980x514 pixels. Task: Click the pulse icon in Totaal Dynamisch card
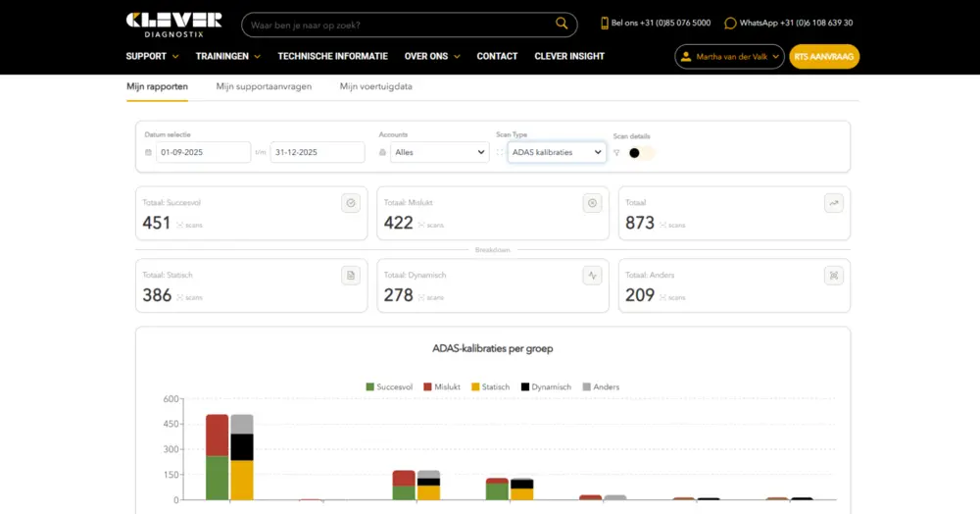[x=592, y=276]
